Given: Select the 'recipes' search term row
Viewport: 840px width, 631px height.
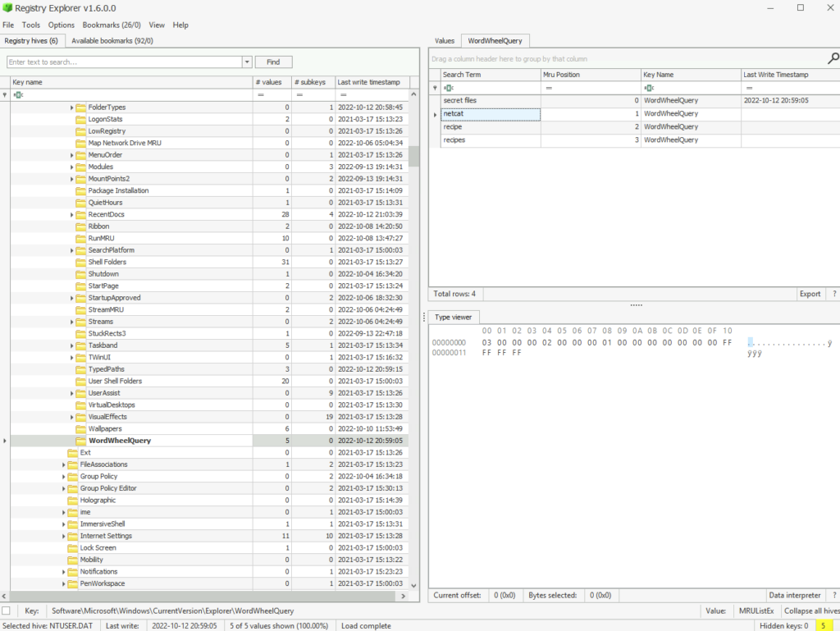Looking at the screenshot, I should [x=640, y=140].
